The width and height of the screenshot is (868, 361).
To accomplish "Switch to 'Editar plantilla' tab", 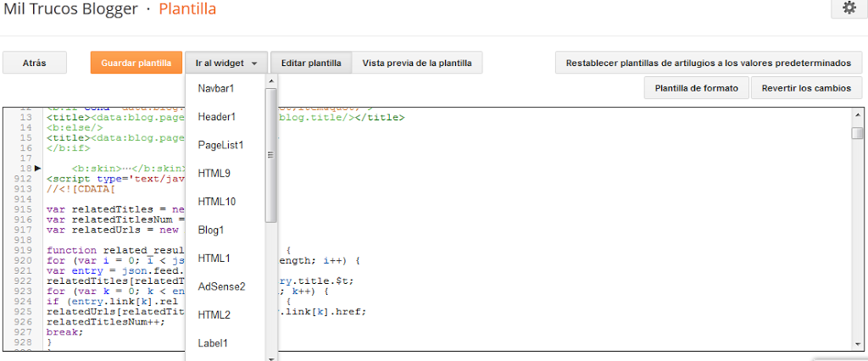I will point(312,63).
